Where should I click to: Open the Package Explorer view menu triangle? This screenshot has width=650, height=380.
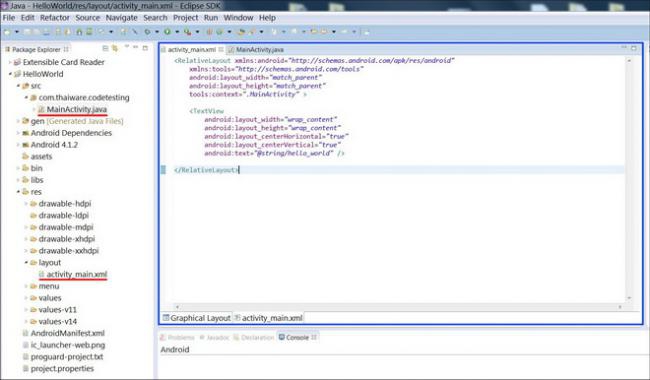click(x=127, y=47)
